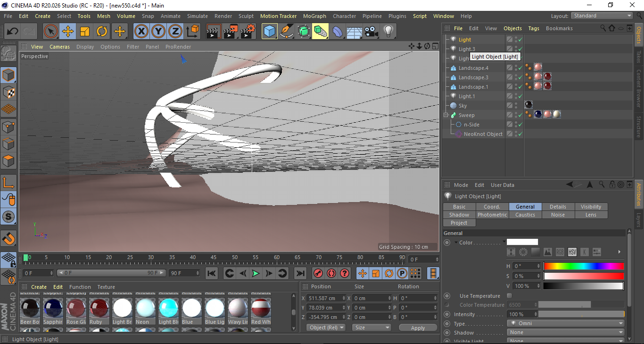
Task: Toggle Enable Snap magnet icon
Action: point(8,239)
